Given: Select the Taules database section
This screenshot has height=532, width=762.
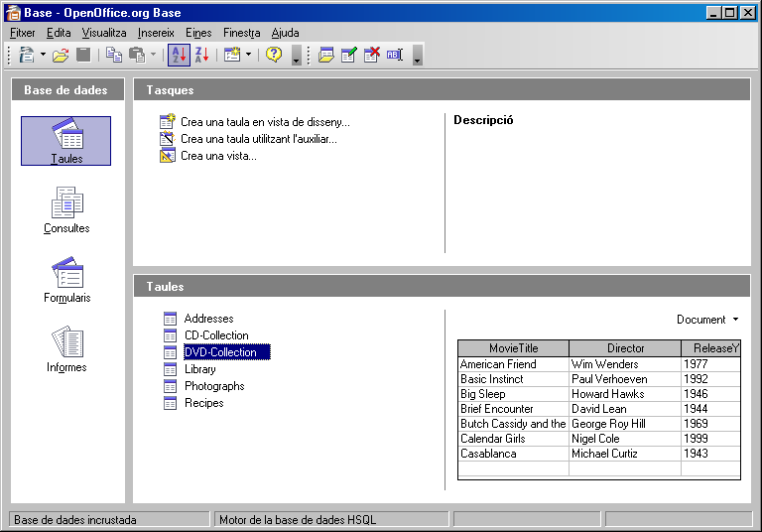Looking at the screenshot, I should click(x=66, y=141).
